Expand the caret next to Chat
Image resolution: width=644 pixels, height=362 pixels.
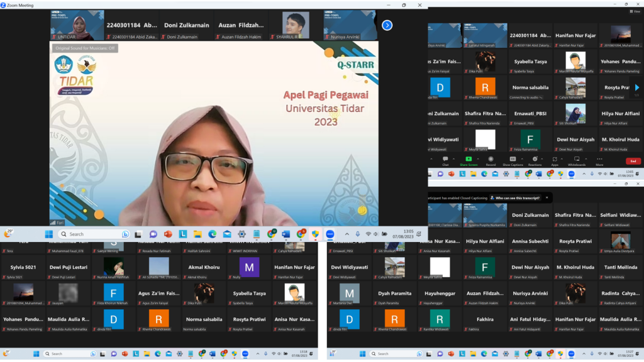coord(453,159)
